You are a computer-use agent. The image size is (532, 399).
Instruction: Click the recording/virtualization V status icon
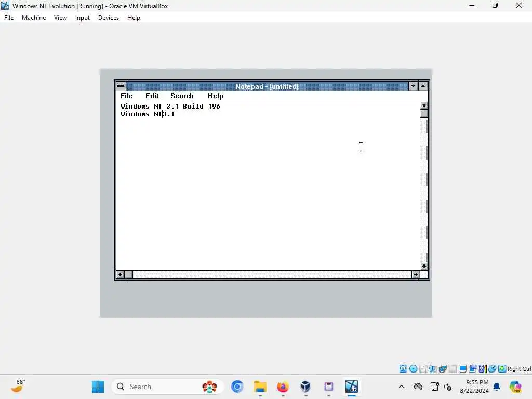[483, 369]
